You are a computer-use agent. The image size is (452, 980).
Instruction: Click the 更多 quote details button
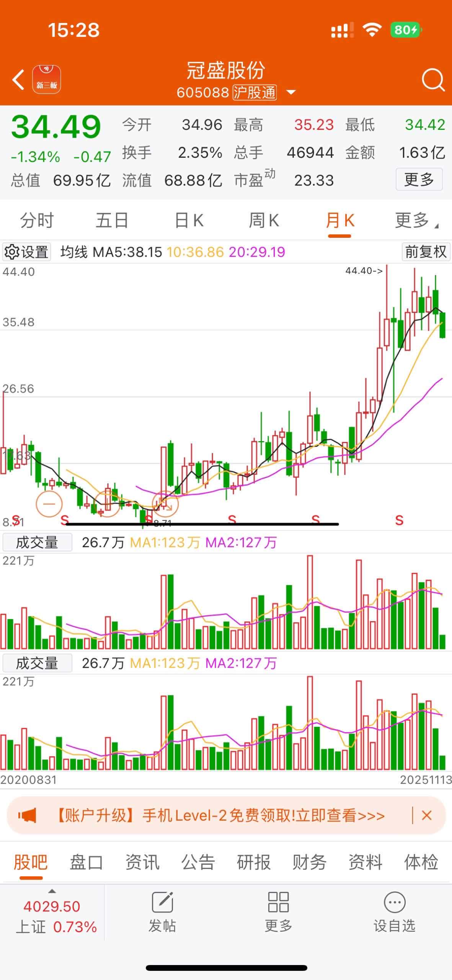pyautogui.click(x=419, y=179)
